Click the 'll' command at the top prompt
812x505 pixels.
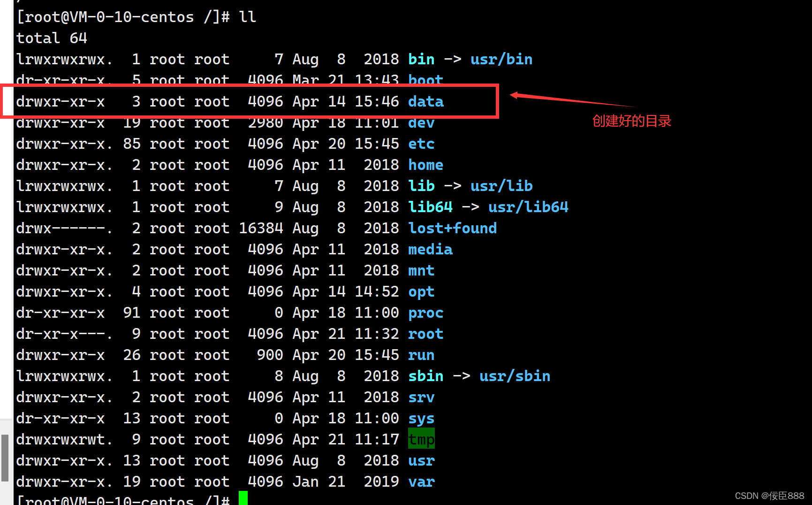247,17
